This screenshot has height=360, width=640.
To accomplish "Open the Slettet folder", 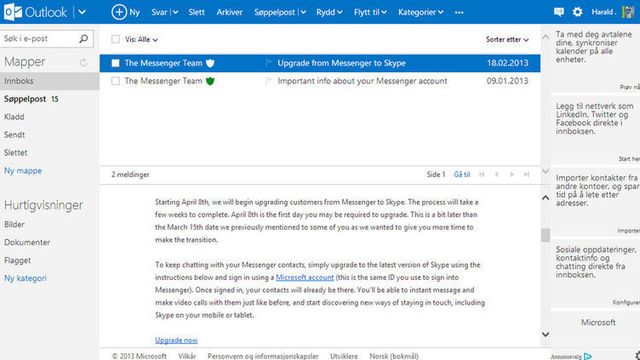I will pos(16,153).
